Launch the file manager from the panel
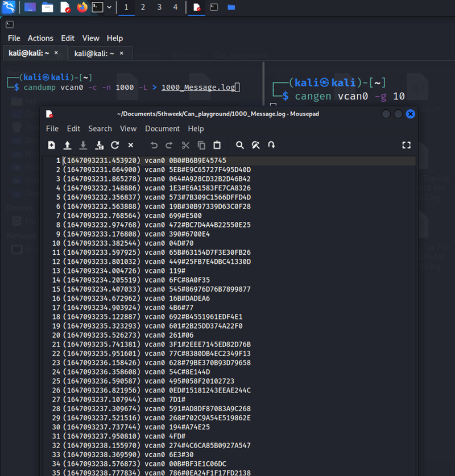455x476 pixels. pos(47,7)
